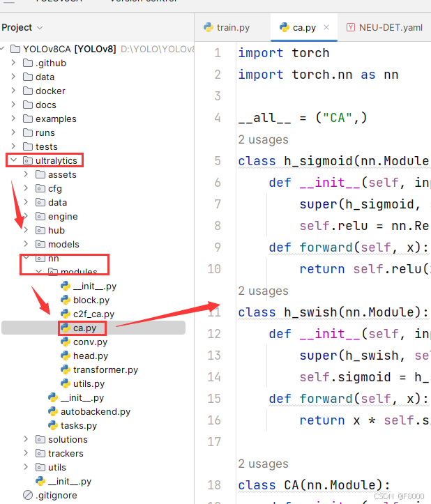Image resolution: width=431 pixels, height=504 pixels.
Task: Place cursor on "import torch" line
Action: 284,53
